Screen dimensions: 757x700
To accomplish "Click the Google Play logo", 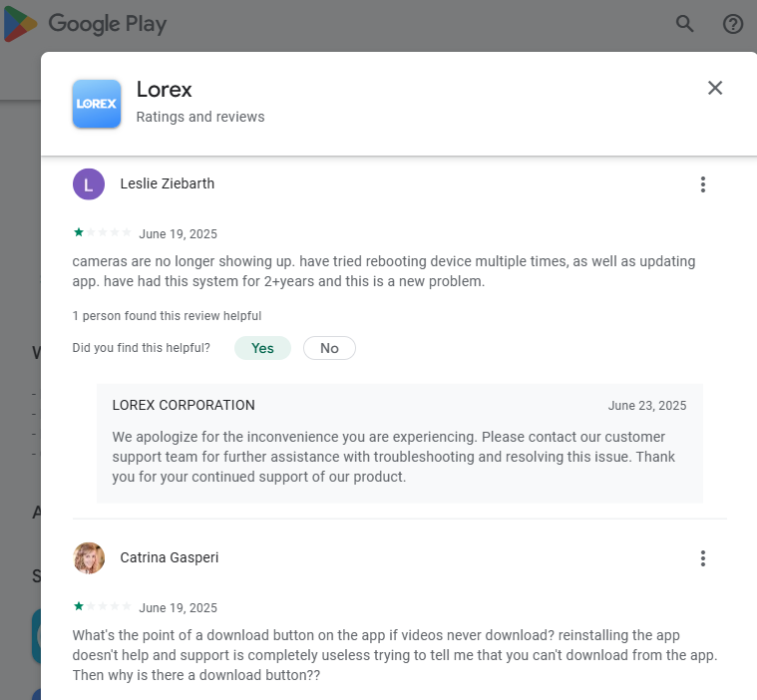I will pos(85,24).
